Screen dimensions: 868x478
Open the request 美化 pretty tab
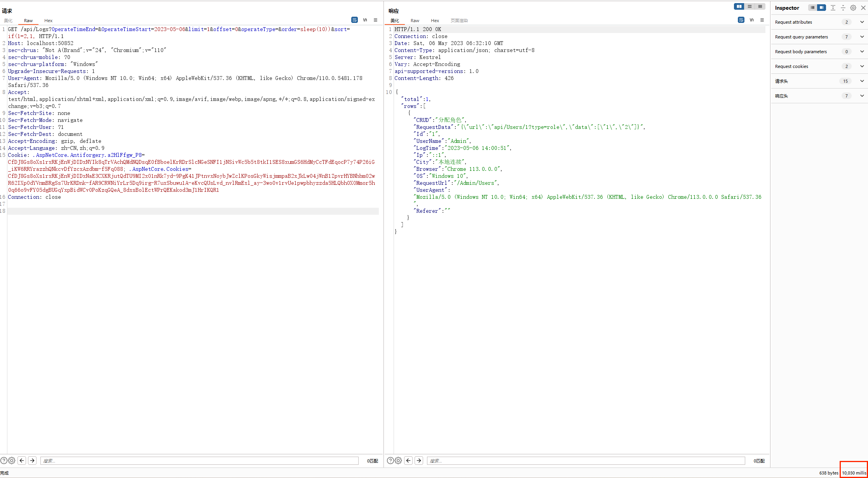8,21
